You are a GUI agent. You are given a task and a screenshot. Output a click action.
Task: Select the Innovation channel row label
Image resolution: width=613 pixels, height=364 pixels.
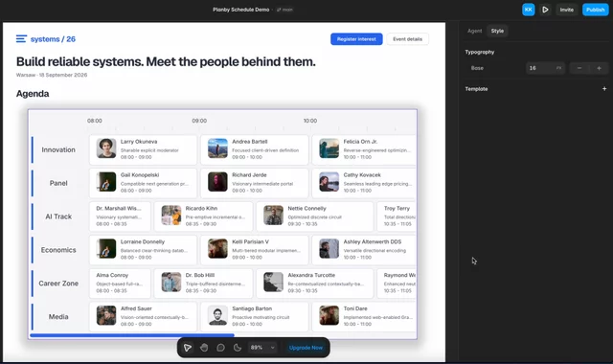click(x=58, y=149)
